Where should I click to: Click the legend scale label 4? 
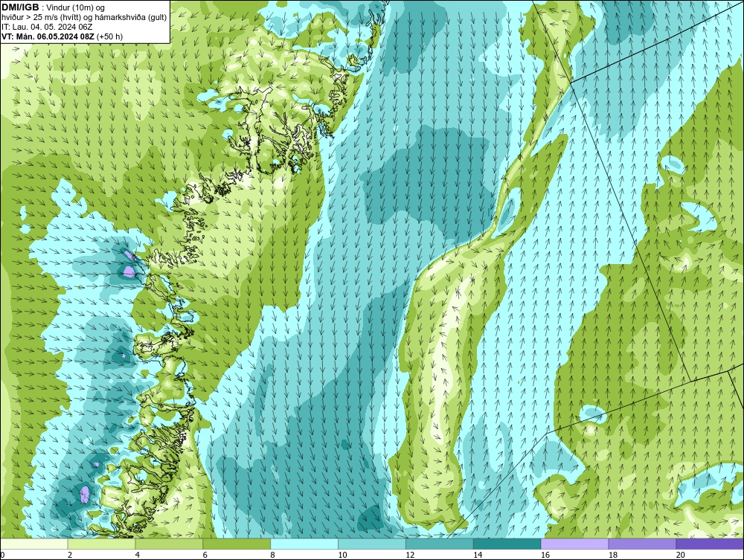[x=137, y=555]
